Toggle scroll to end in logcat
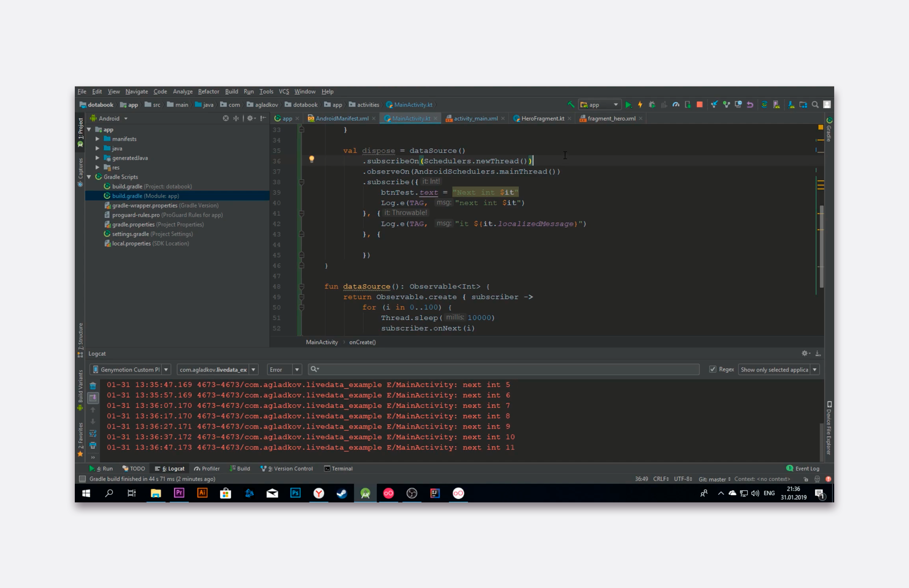The height and width of the screenshot is (588, 909). [x=93, y=398]
